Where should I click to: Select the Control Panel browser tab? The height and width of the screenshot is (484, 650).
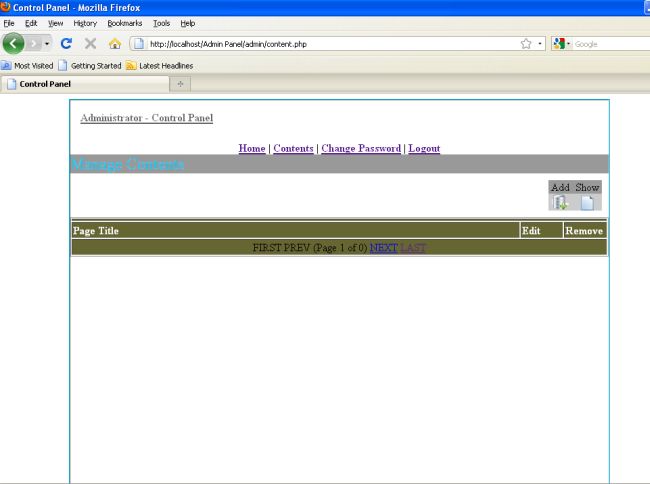pos(85,84)
